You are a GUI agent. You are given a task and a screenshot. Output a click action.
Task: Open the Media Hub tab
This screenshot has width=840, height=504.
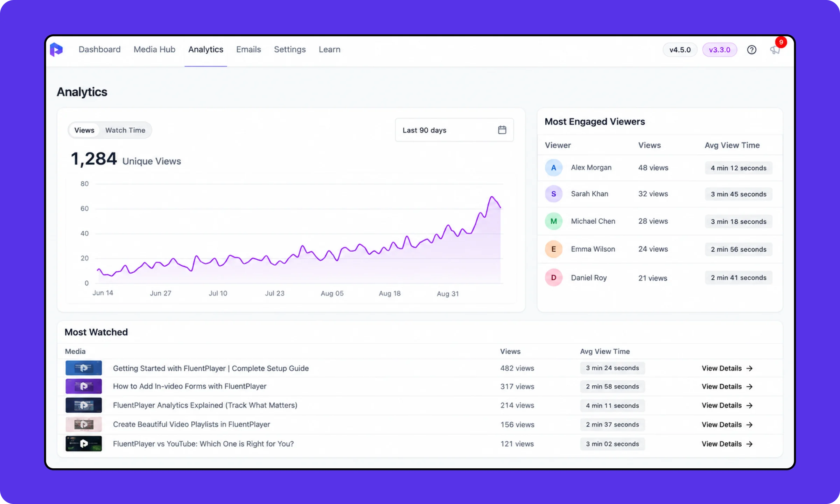pyautogui.click(x=154, y=49)
